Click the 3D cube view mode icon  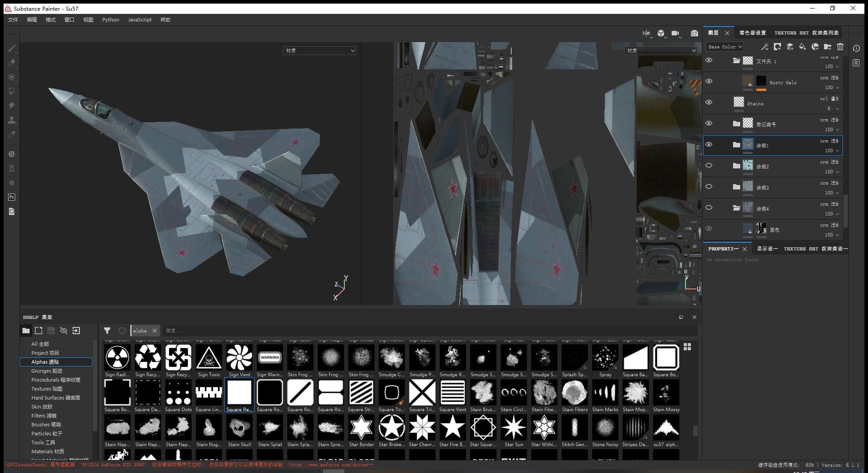(x=661, y=33)
